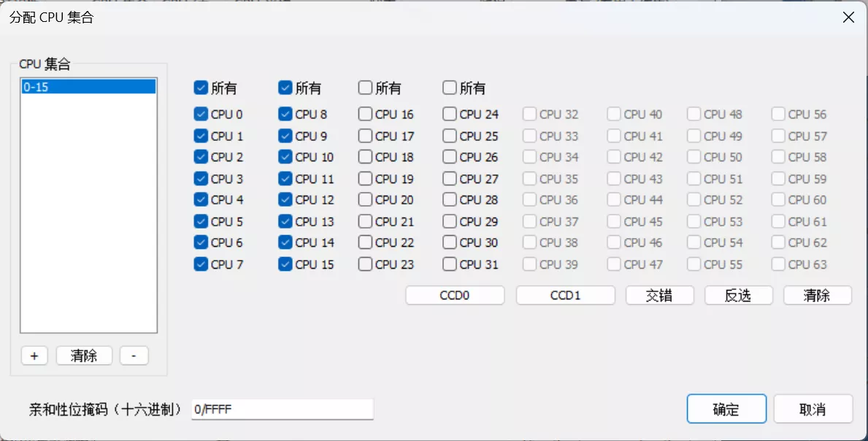Clear all CPUs with the 清除 button
868x441 pixels.
[x=817, y=295]
